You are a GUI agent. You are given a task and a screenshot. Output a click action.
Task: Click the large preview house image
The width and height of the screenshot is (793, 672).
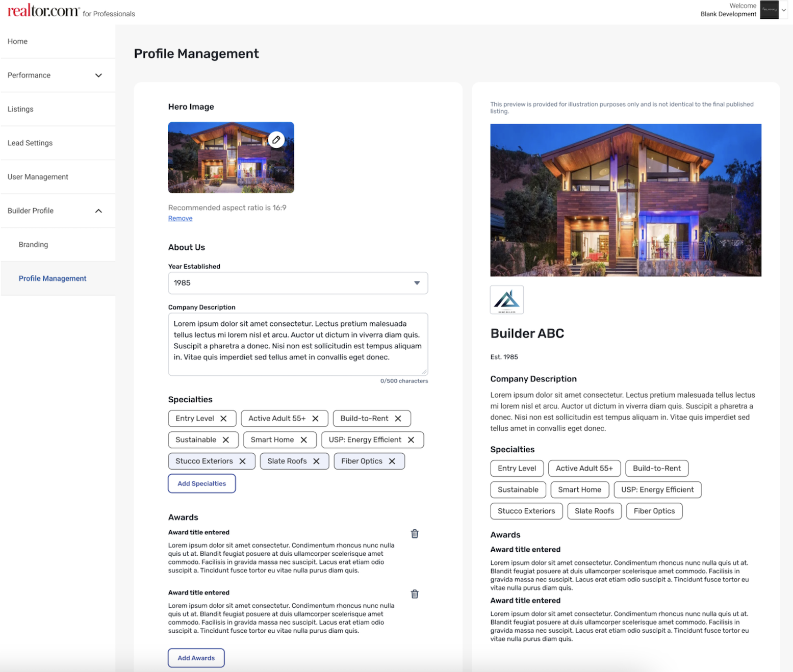coord(626,200)
